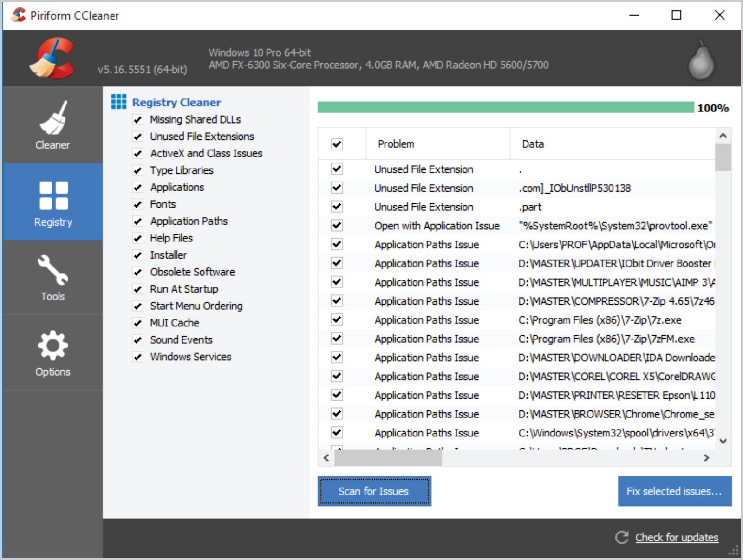Select the Registry grid icon in sidebar
Image resolution: width=743 pixels, height=560 pixels.
click(x=53, y=195)
